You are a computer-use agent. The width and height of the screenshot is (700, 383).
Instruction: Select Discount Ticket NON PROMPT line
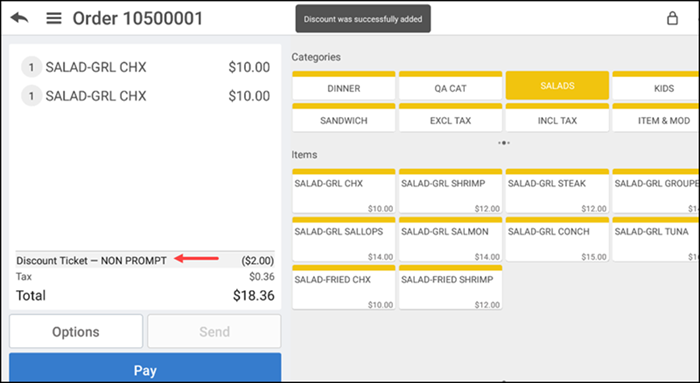coord(145,260)
